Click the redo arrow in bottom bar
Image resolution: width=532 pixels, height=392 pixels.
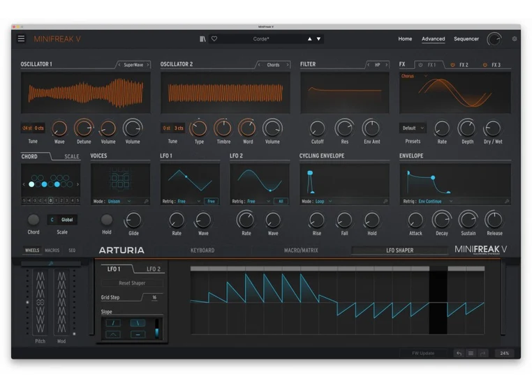[482, 354]
